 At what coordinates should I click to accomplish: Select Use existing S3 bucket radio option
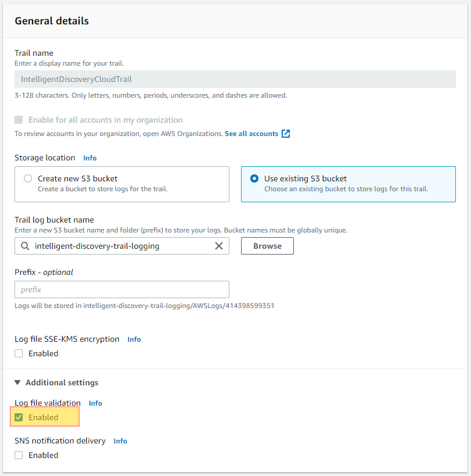(x=254, y=178)
